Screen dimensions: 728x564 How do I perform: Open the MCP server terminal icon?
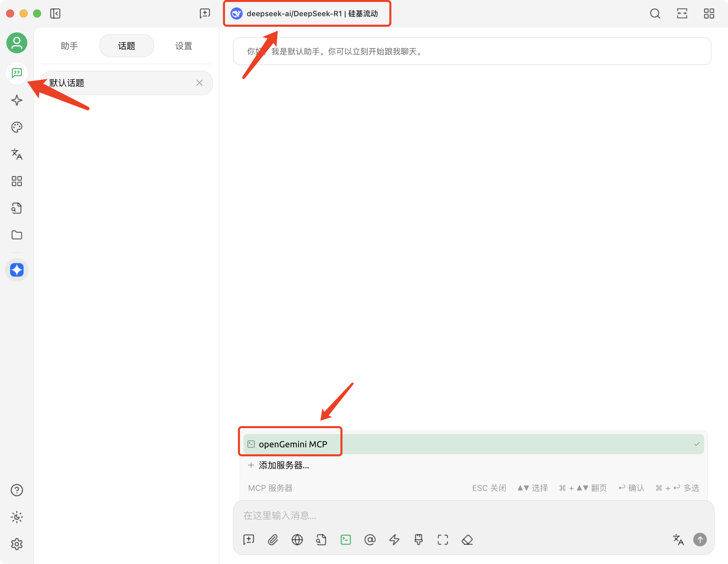[346, 540]
